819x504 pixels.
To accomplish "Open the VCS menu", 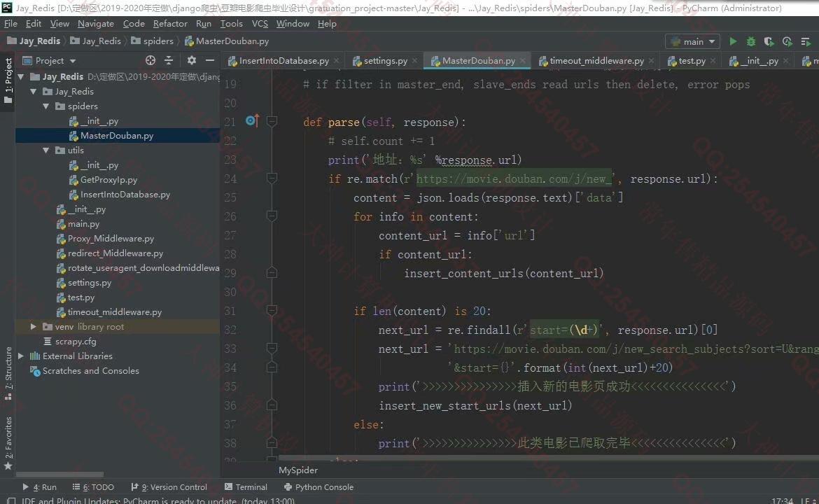I will click(260, 24).
